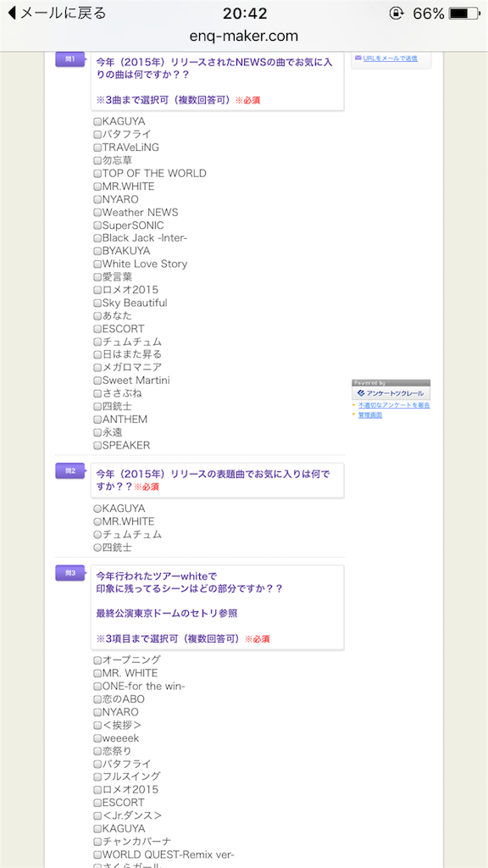This screenshot has width=488, height=868.
Task: Open the URLをメールで送信 link
Action: pyautogui.click(x=390, y=58)
